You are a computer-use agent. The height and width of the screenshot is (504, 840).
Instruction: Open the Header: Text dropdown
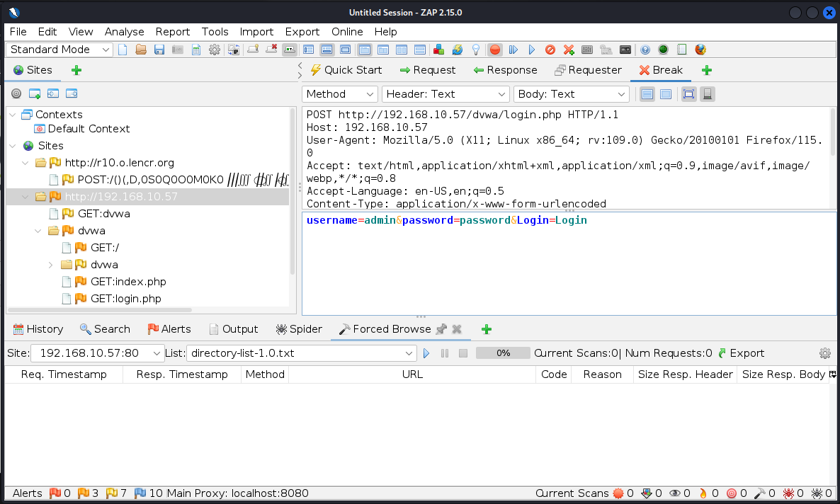[445, 94]
